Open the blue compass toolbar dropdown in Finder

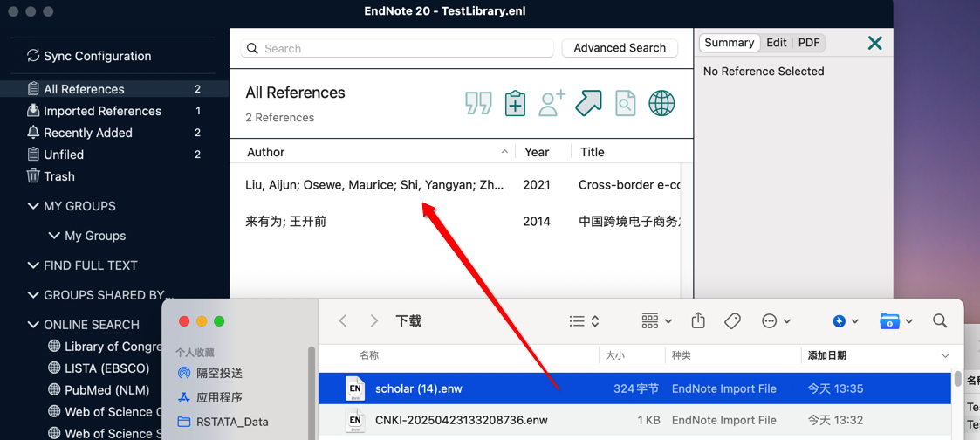pyautogui.click(x=846, y=321)
